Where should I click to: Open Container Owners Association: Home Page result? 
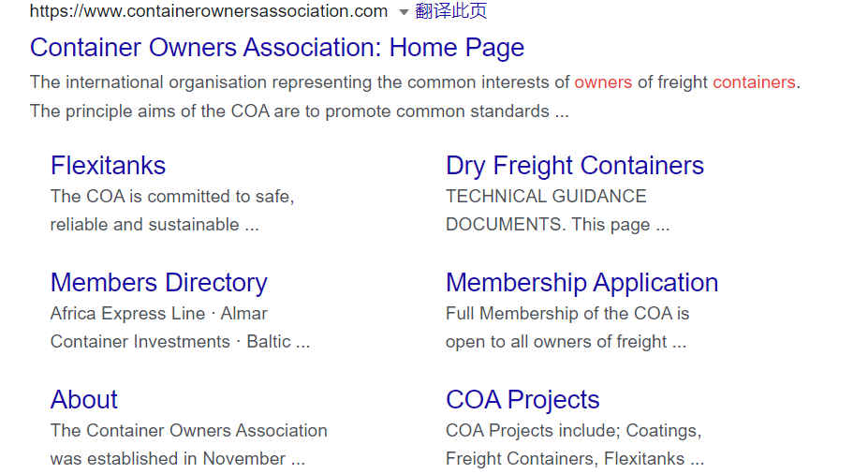pyautogui.click(x=277, y=48)
